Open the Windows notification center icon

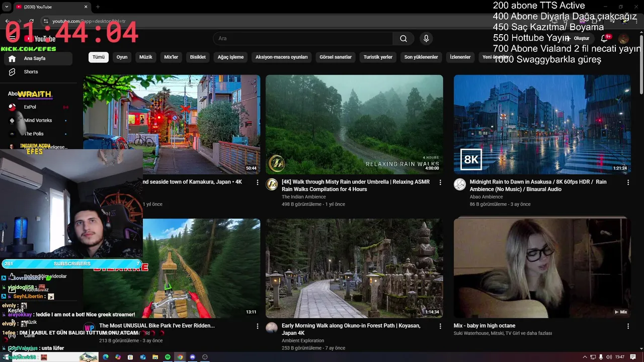click(633, 357)
